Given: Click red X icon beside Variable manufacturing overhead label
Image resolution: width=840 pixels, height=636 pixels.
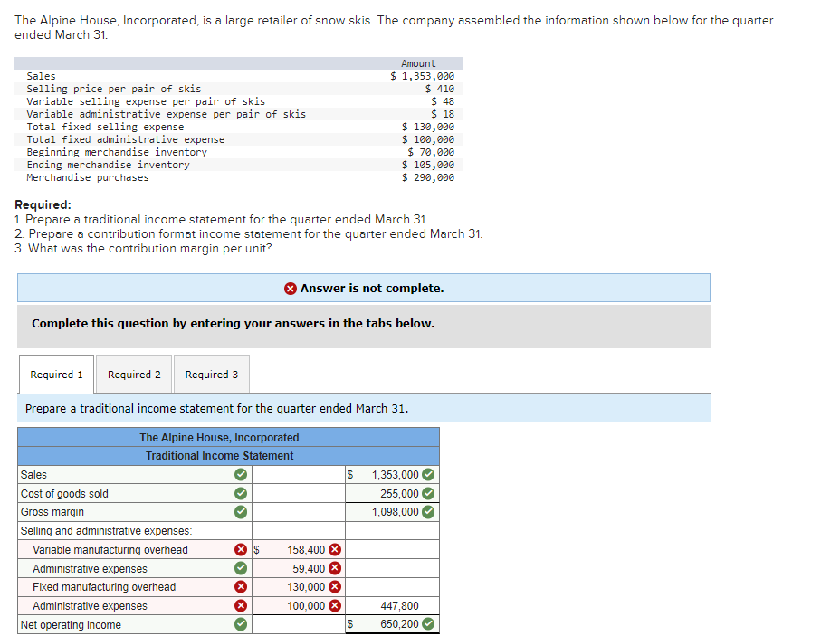Looking at the screenshot, I should pyautogui.click(x=241, y=550).
